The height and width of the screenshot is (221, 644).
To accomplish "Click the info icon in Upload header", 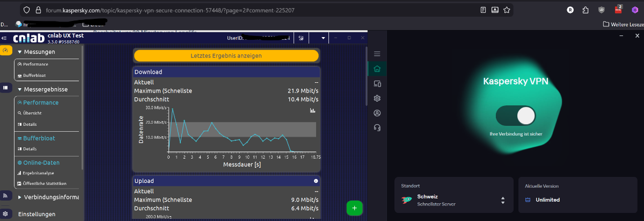I will point(316,181).
